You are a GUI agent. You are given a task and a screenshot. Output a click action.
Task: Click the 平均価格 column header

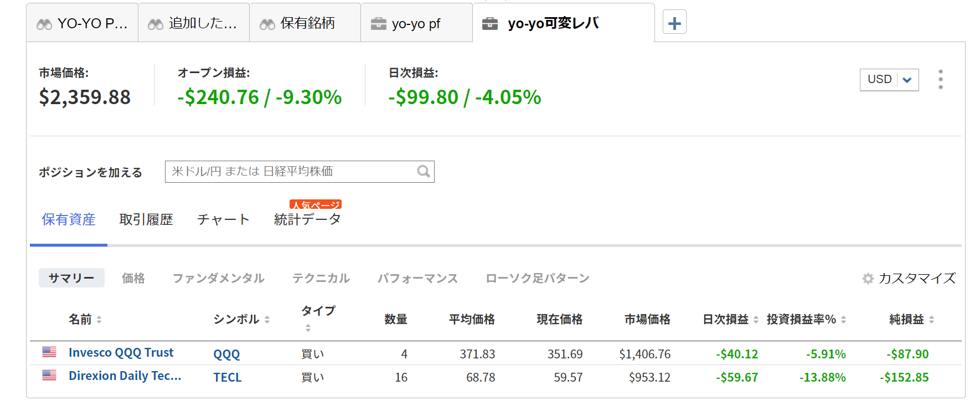472,320
